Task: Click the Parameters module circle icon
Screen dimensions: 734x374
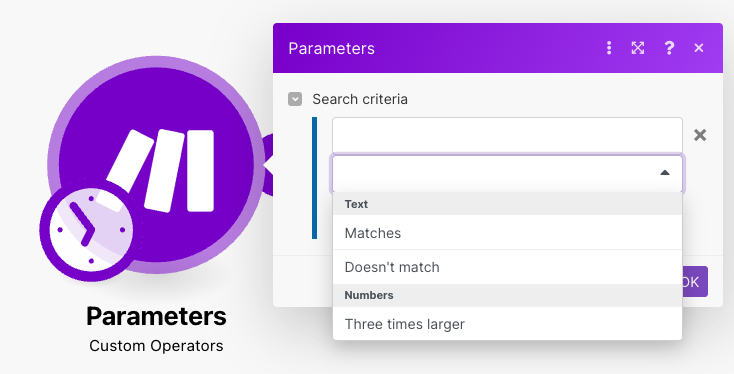Action: (x=156, y=164)
